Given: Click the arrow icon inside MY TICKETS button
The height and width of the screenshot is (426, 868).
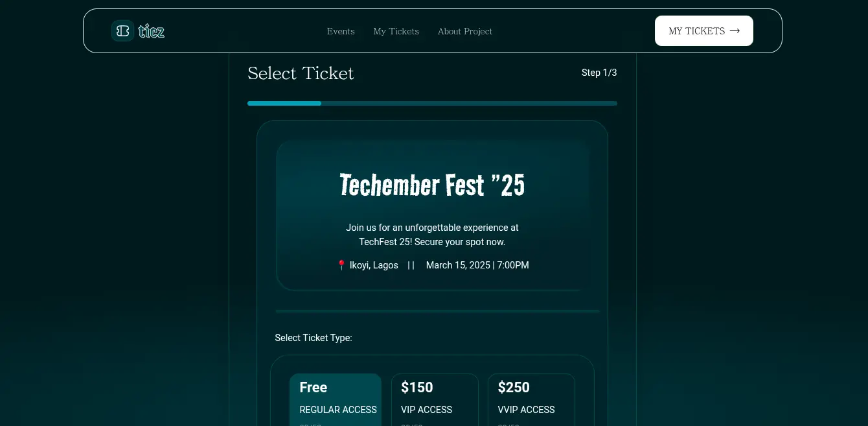Looking at the screenshot, I should click(735, 30).
